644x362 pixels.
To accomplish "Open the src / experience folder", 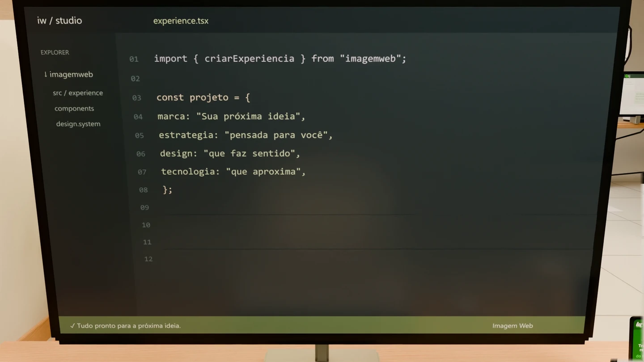I will [78, 93].
